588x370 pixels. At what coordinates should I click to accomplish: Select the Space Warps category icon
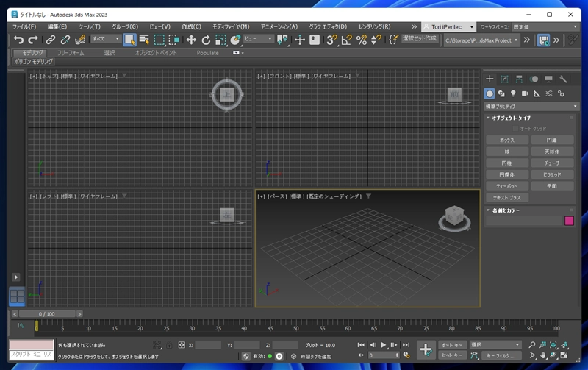549,93
